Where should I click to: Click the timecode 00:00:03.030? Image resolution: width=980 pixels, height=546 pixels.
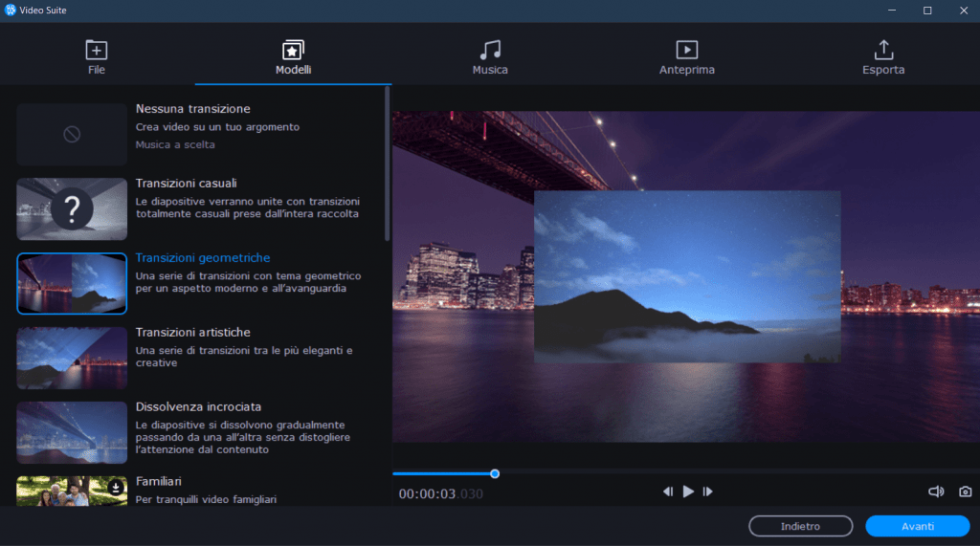click(x=440, y=493)
